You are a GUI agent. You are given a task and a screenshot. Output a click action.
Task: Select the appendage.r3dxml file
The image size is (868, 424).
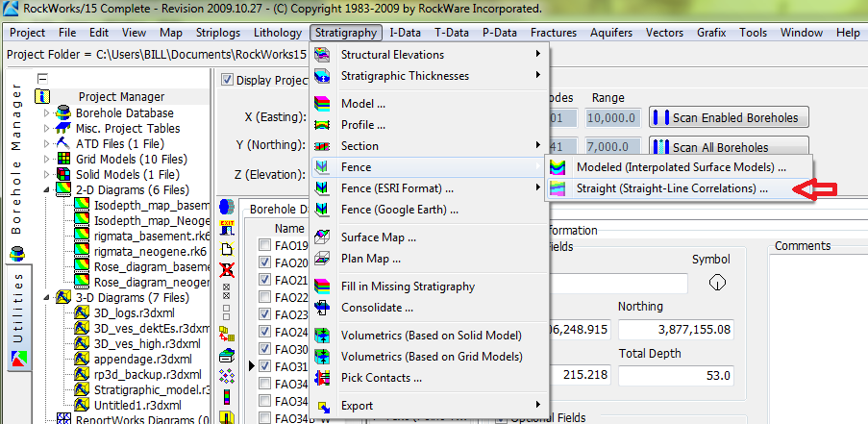[x=143, y=359]
